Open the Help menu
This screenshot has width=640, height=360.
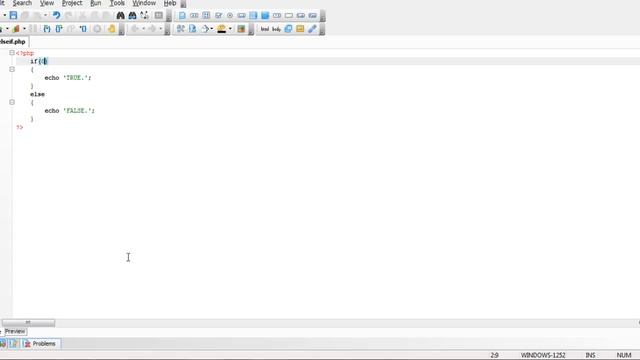(170, 3)
